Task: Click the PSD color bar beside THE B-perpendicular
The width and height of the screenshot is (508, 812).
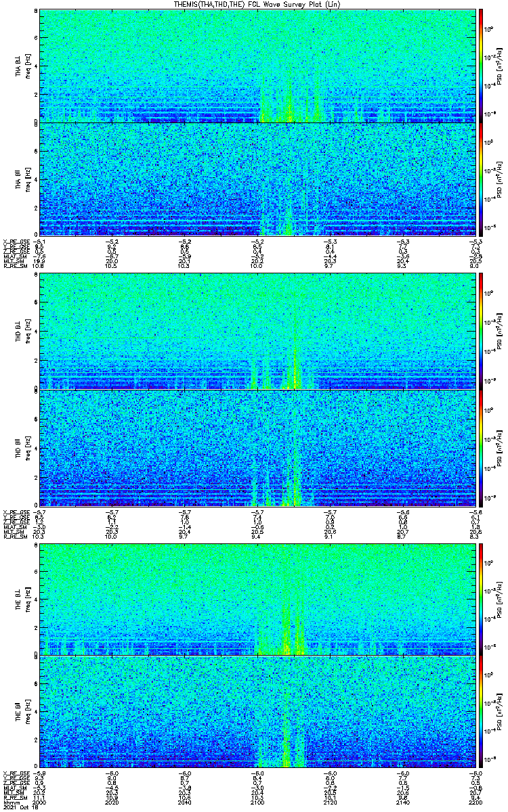Action: [x=481, y=599]
